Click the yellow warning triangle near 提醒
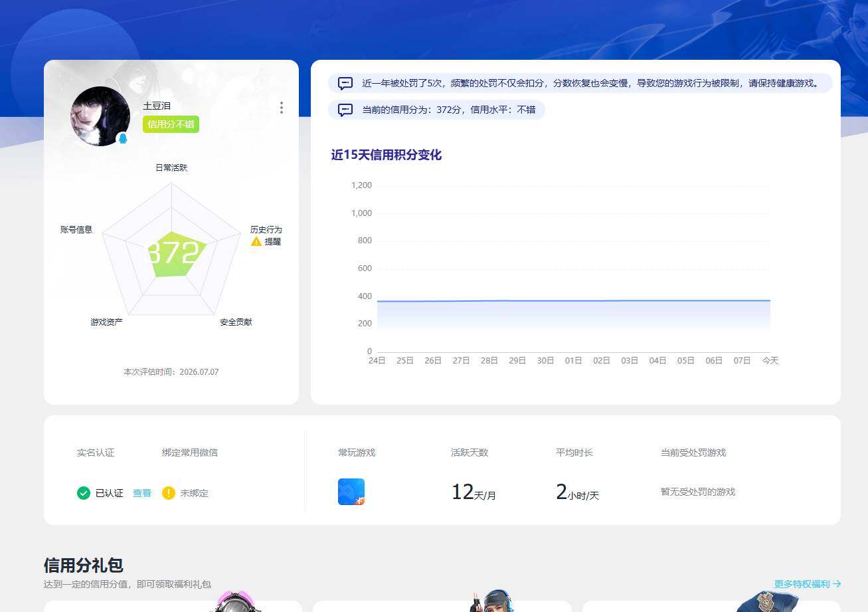Image resolution: width=868 pixels, height=612 pixels. click(x=256, y=241)
